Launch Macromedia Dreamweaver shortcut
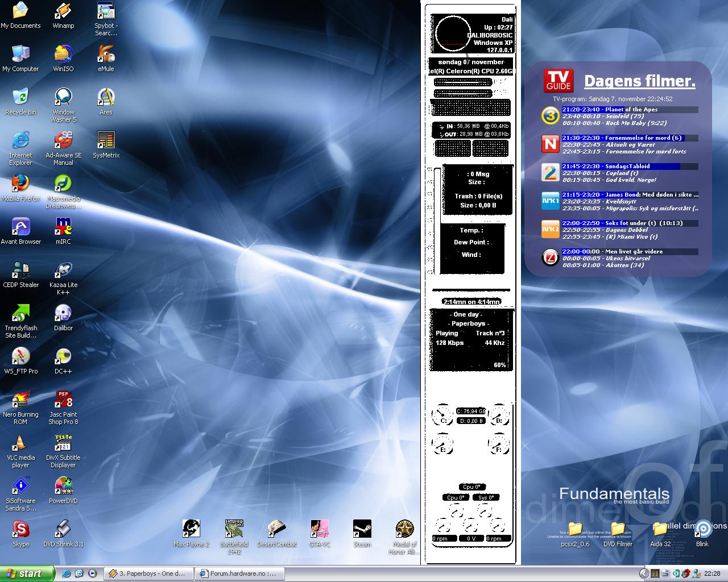Viewport: 728px width, 582px height. coord(63,192)
